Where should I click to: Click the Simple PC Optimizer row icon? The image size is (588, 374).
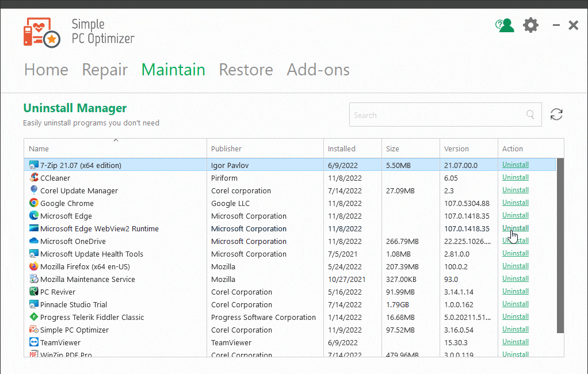(34, 330)
